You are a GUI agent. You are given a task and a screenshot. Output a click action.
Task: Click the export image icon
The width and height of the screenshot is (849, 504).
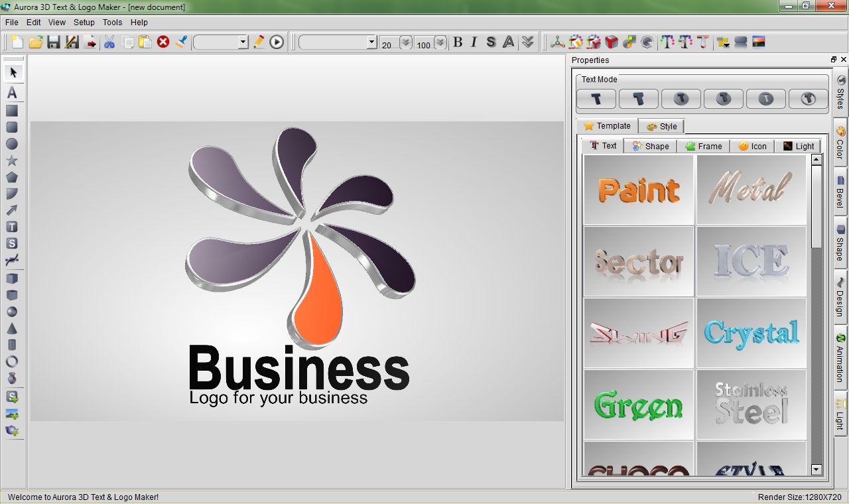point(91,42)
